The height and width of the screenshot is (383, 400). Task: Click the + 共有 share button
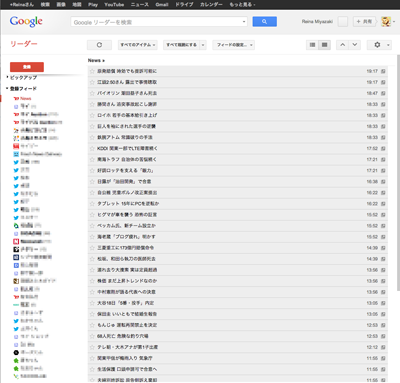pyautogui.click(x=364, y=22)
